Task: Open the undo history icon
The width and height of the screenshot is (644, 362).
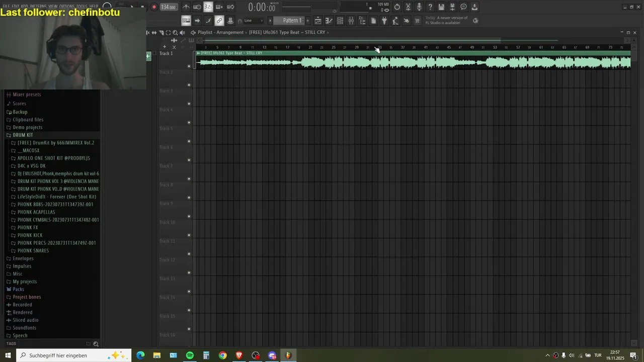Action: pos(397,7)
